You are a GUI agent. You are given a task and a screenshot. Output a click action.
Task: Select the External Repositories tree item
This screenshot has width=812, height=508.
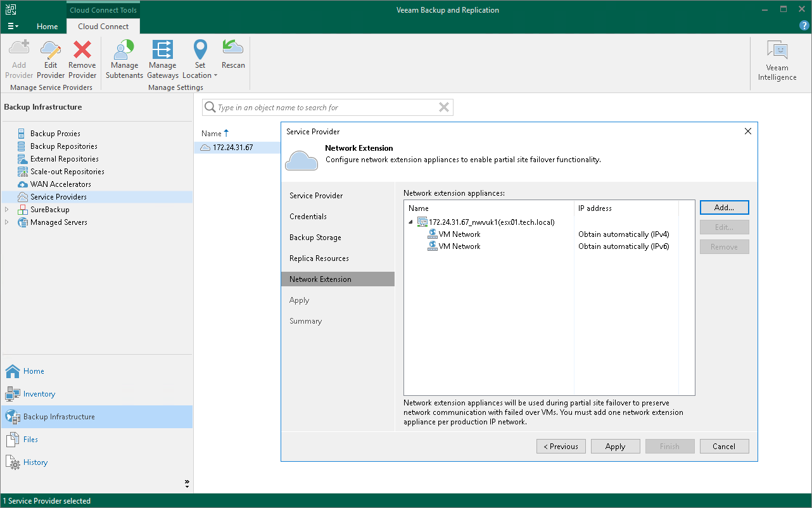point(65,159)
